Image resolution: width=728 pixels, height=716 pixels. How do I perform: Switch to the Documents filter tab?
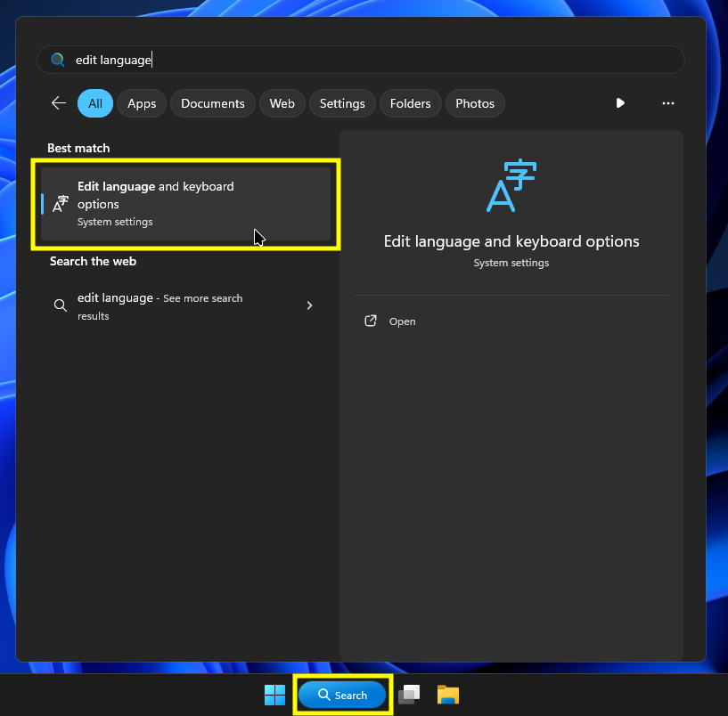[212, 103]
